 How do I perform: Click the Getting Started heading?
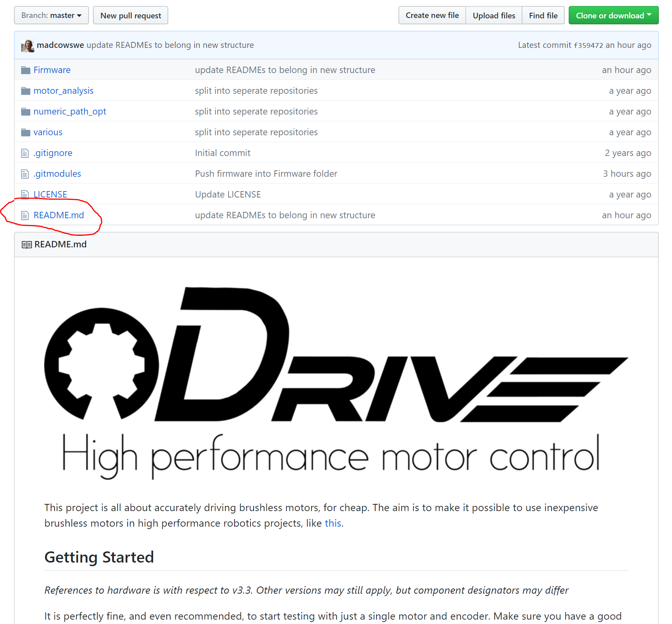[99, 557]
